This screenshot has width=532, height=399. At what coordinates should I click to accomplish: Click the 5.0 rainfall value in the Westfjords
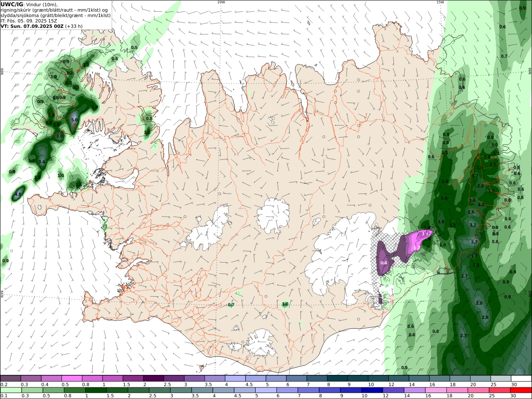[x=75, y=120]
